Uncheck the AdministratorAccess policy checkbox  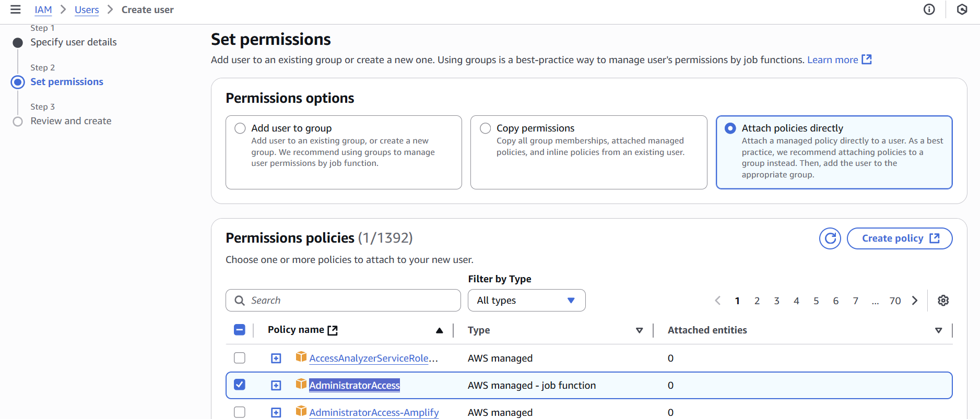[x=240, y=385]
